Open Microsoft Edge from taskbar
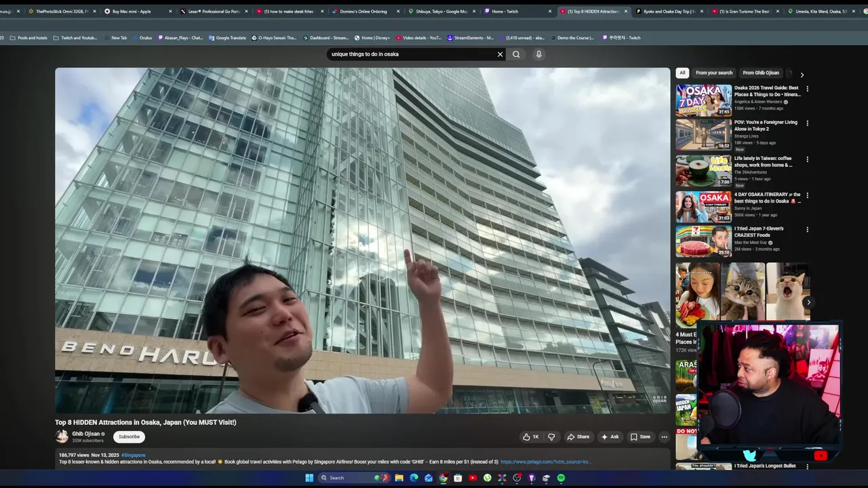This screenshot has width=868, height=488. pos(414,478)
